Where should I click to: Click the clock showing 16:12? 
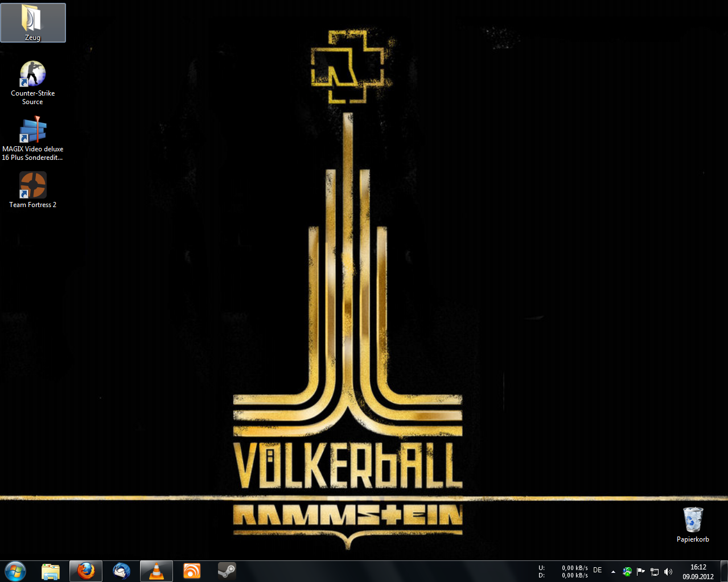698,571
